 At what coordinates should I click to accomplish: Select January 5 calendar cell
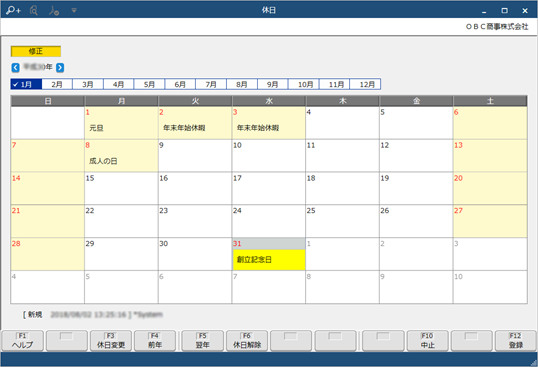click(416, 123)
